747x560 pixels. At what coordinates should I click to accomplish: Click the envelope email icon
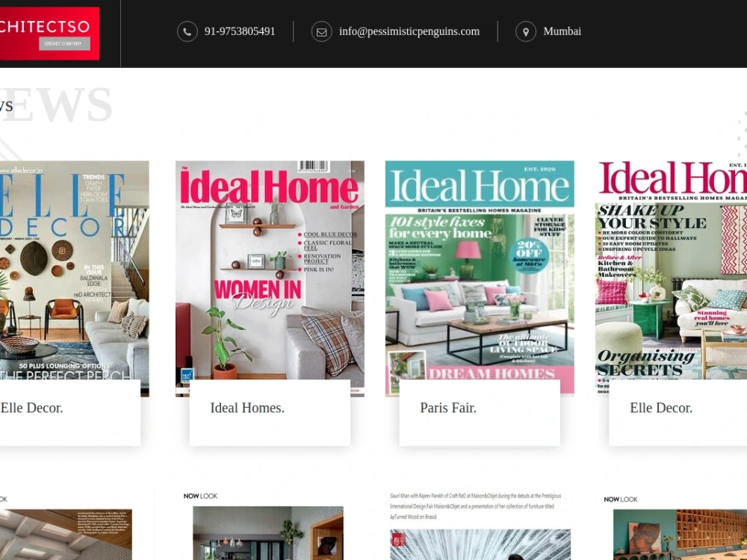coord(321,32)
